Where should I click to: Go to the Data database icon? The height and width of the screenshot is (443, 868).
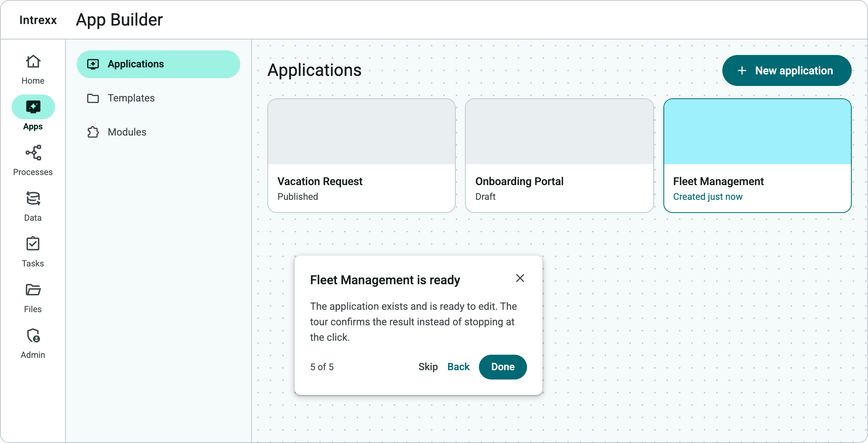click(33, 198)
